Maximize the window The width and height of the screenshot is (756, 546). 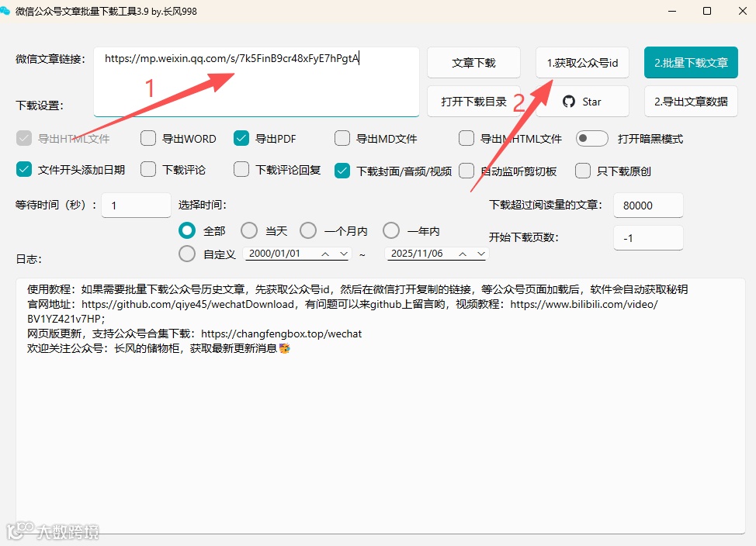pyautogui.click(x=707, y=11)
